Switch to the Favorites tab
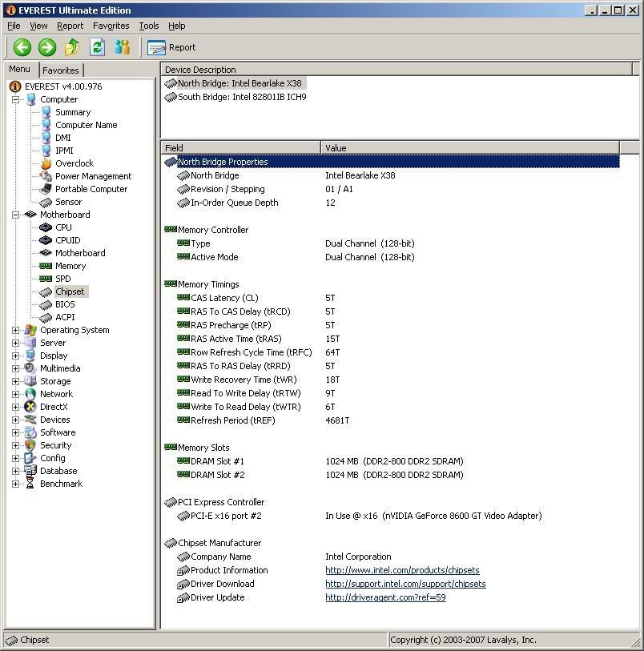Viewport: 644px width, 651px height. [61, 70]
